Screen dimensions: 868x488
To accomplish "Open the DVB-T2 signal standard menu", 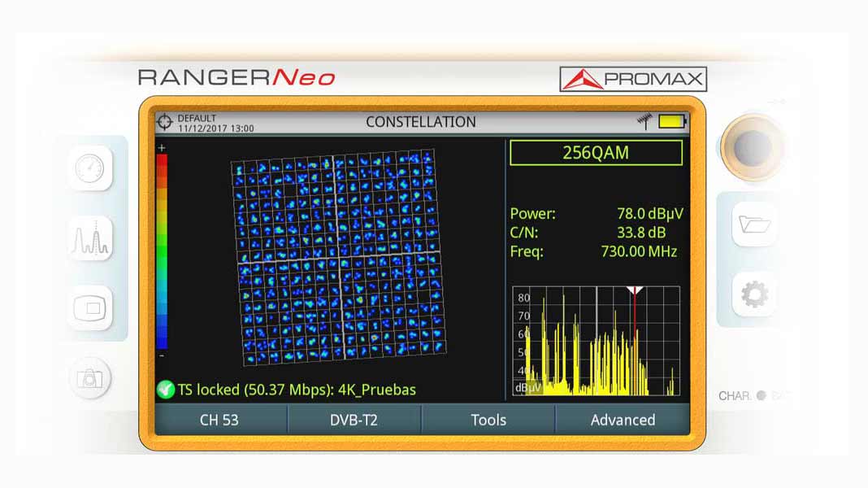I will (x=354, y=420).
